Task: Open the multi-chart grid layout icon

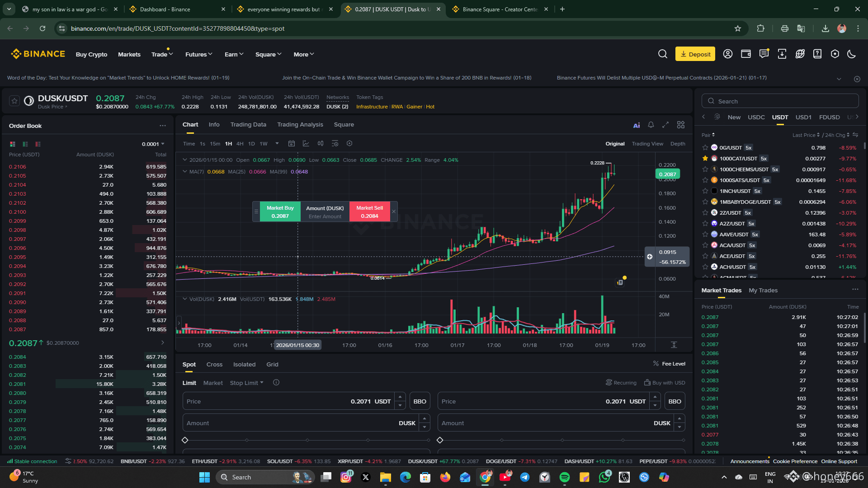Action: pyautogui.click(x=681, y=125)
